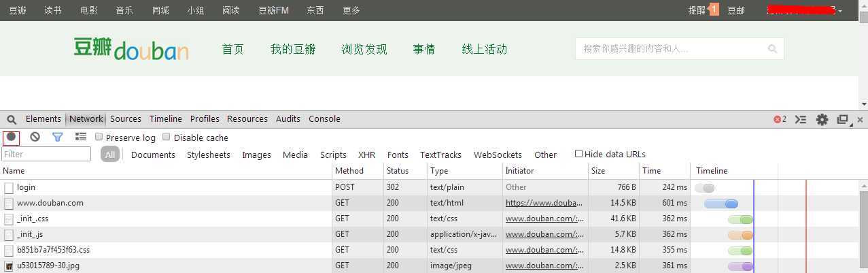Filter requests by Other
The height and width of the screenshot is (273, 868).
[545, 155]
